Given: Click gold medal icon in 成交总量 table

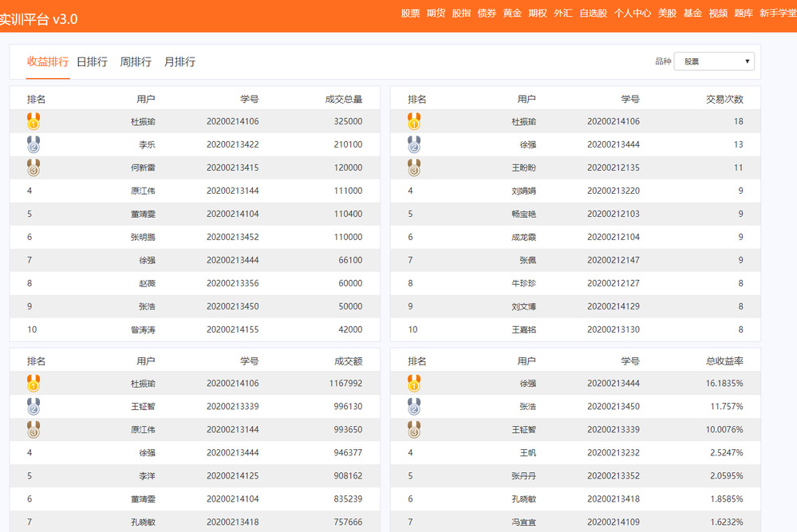Looking at the screenshot, I should (34, 121).
